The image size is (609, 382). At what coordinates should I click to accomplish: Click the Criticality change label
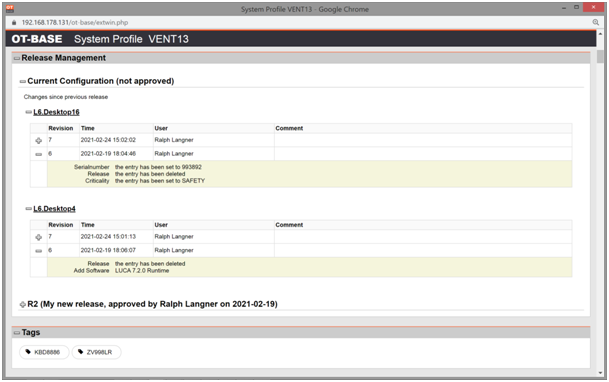(97, 181)
